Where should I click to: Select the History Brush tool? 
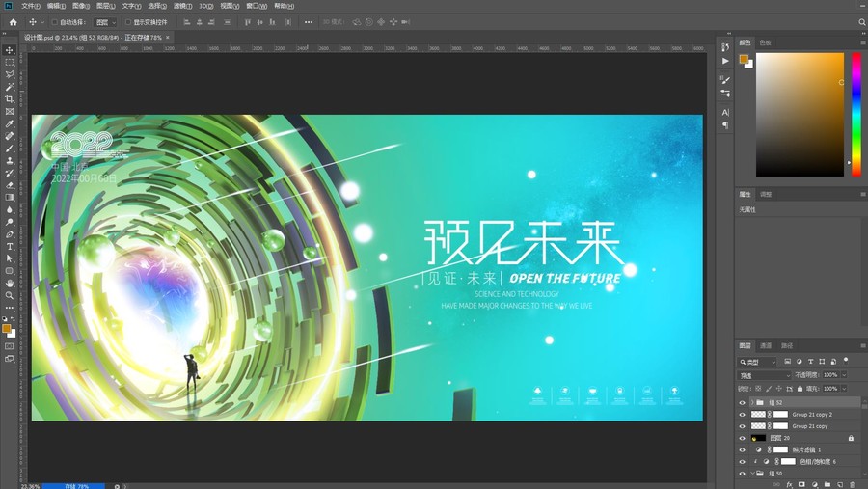click(x=10, y=173)
